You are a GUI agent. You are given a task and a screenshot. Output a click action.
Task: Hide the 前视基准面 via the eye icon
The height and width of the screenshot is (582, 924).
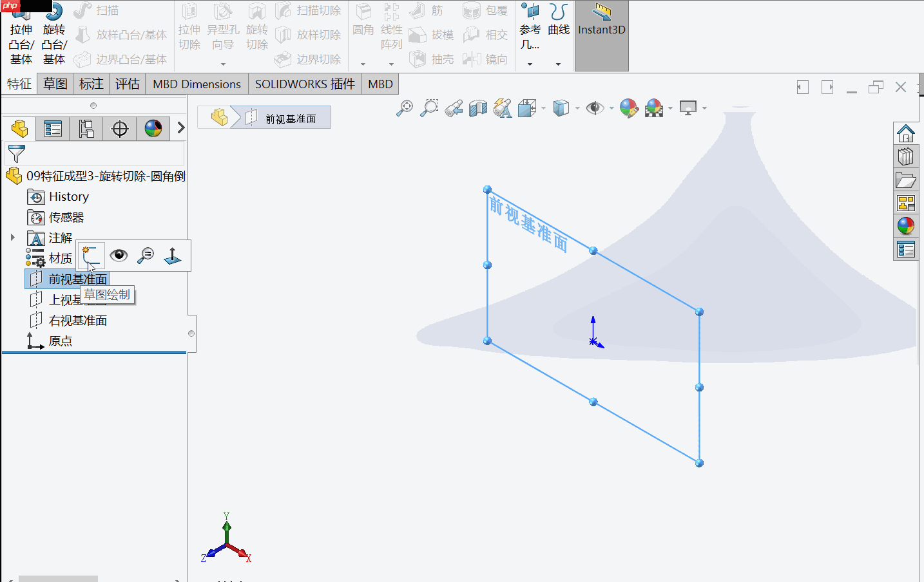(119, 255)
